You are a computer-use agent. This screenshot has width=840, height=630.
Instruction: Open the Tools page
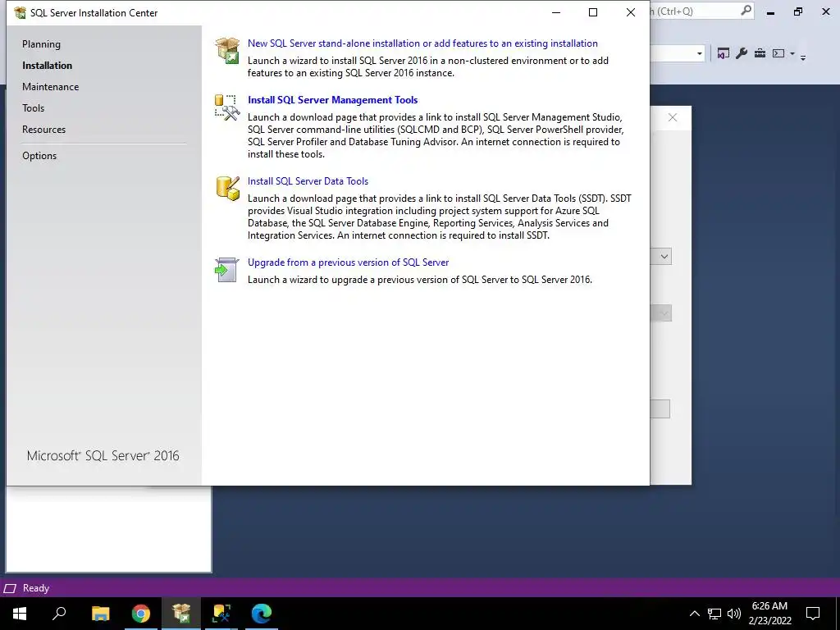(33, 108)
